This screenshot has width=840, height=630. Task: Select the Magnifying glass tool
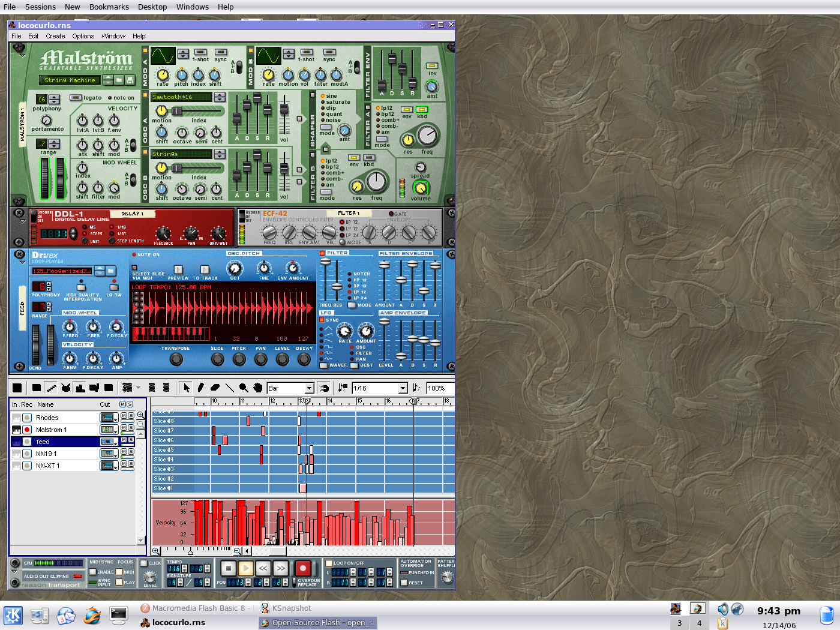[243, 387]
